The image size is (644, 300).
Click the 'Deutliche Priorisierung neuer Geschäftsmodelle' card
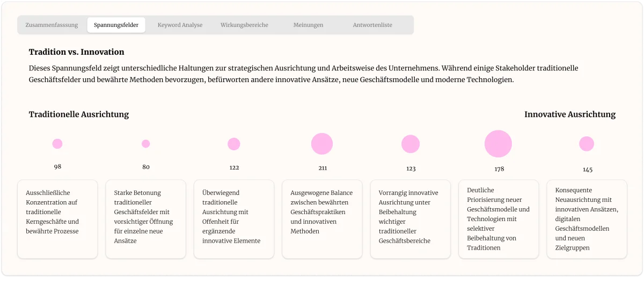coord(499,219)
